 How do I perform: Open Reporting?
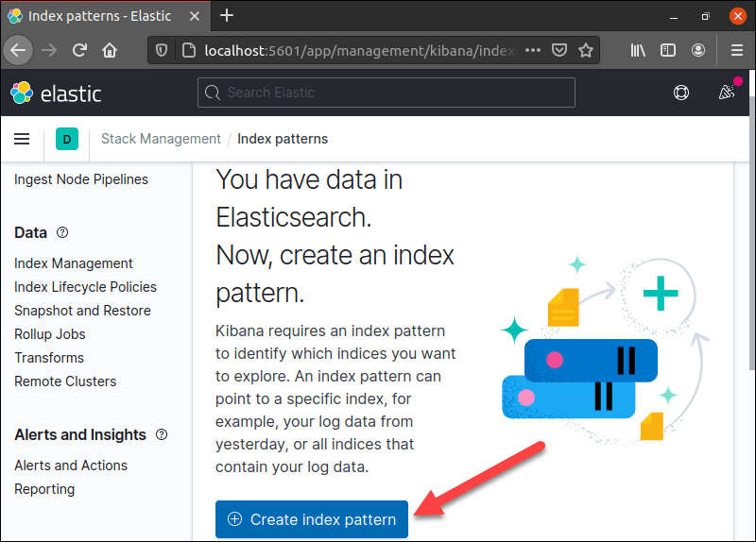[44, 489]
